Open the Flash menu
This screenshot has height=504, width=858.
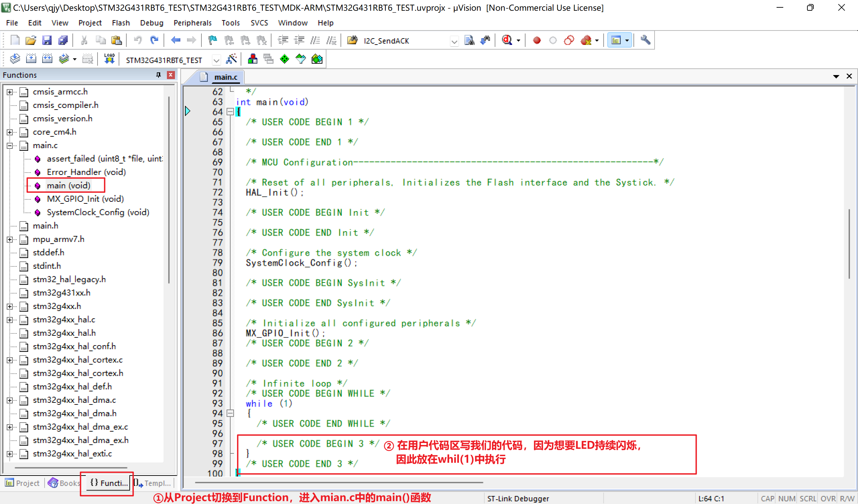(x=121, y=23)
